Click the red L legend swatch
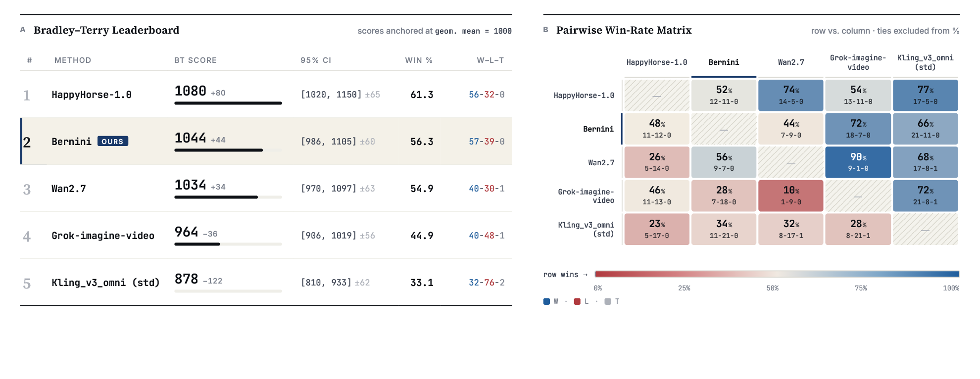This screenshot has height=379, width=980. point(577,301)
